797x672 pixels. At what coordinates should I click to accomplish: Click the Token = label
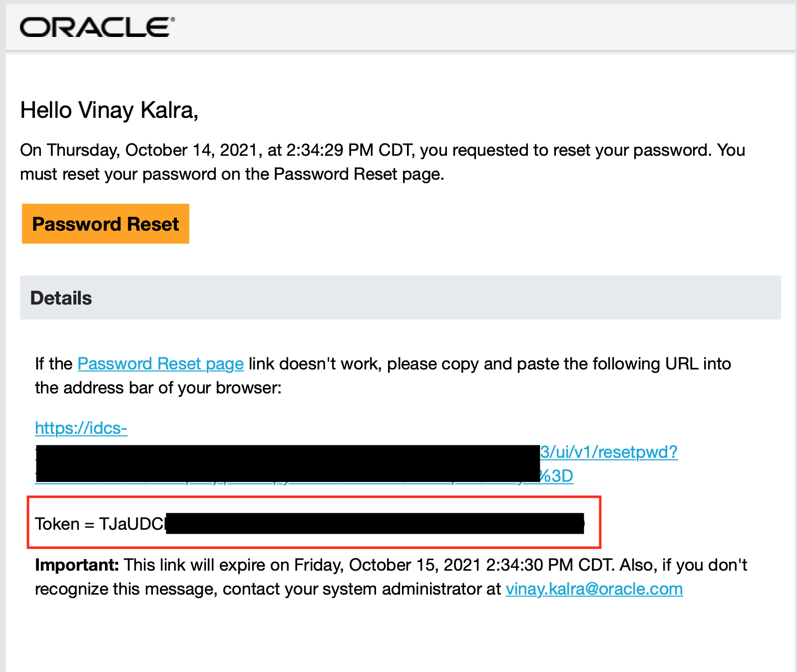pos(64,524)
